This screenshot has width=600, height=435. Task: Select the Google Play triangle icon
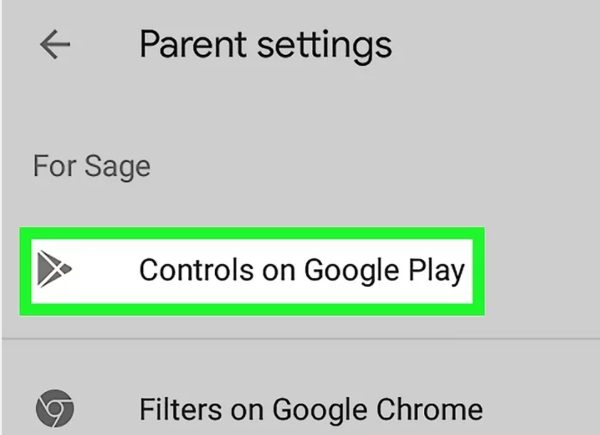click(x=54, y=269)
